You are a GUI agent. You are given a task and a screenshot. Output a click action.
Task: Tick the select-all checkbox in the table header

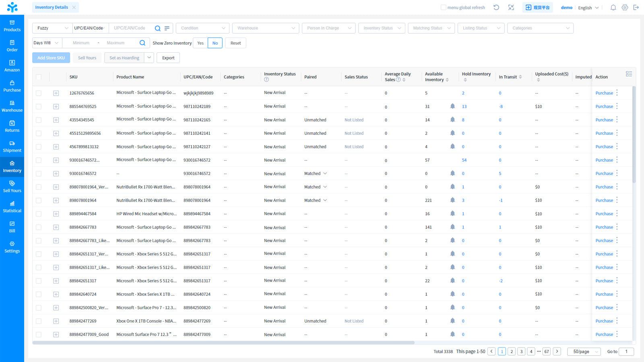tap(39, 77)
